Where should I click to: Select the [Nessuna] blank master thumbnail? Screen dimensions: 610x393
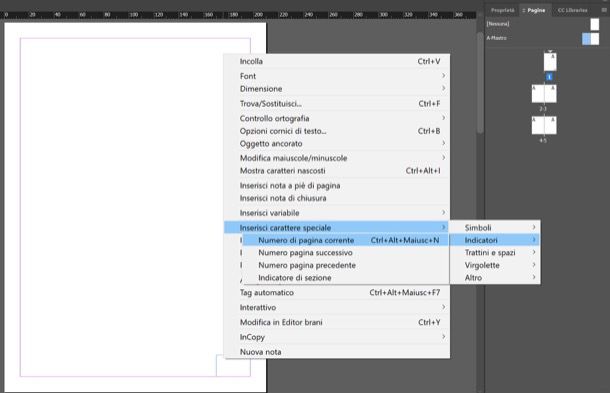594,24
